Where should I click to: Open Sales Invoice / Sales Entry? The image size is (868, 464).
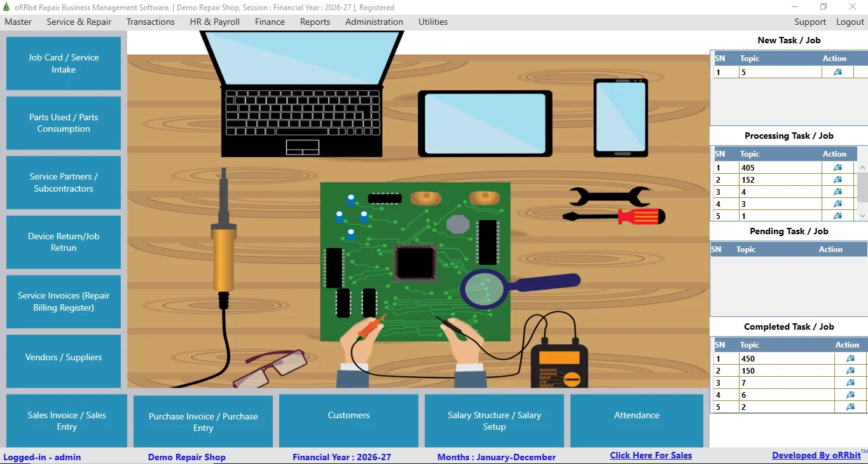coord(67,421)
